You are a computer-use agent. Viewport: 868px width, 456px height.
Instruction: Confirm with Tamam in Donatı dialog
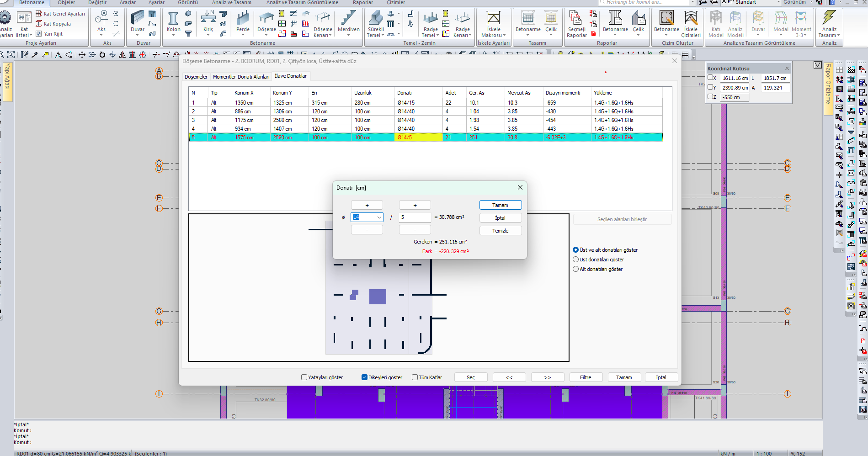point(501,205)
